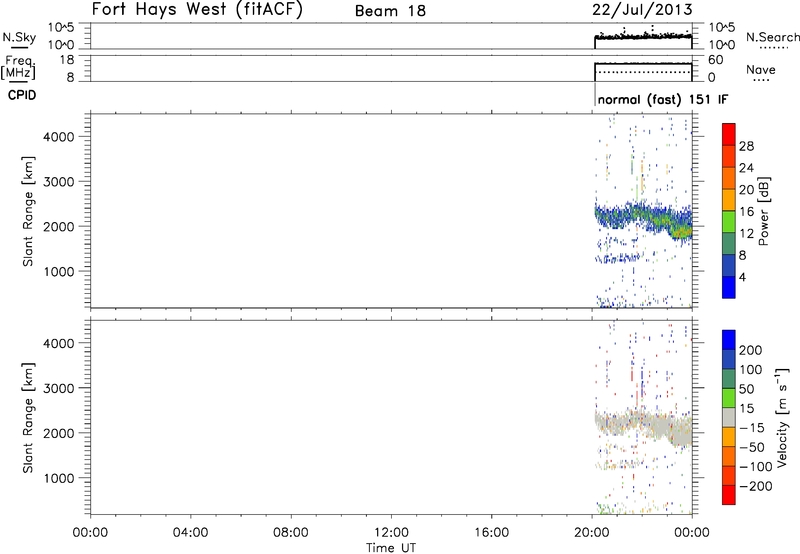The width and height of the screenshot is (800, 554).
Task: Click the 'Nave' legend label
Action: pos(761,69)
